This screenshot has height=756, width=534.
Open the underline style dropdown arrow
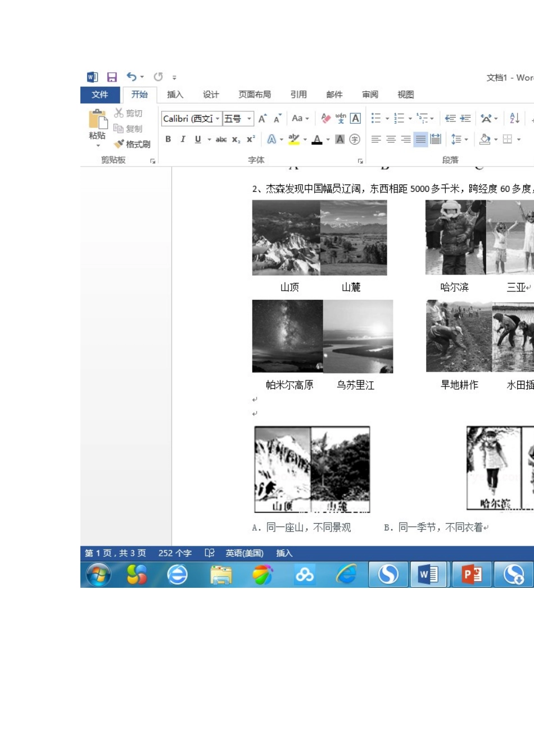[x=209, y=139]
